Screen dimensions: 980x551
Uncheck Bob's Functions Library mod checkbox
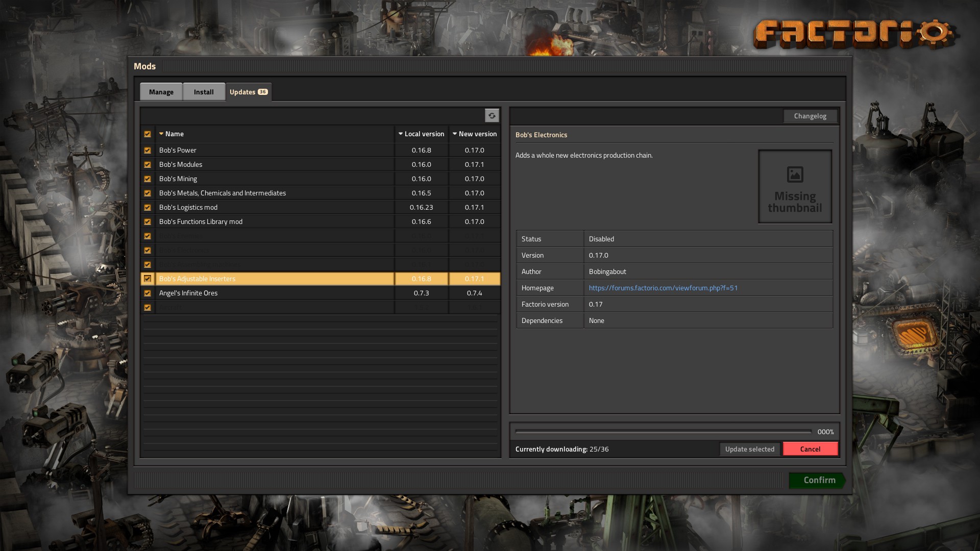pos(148,222)
